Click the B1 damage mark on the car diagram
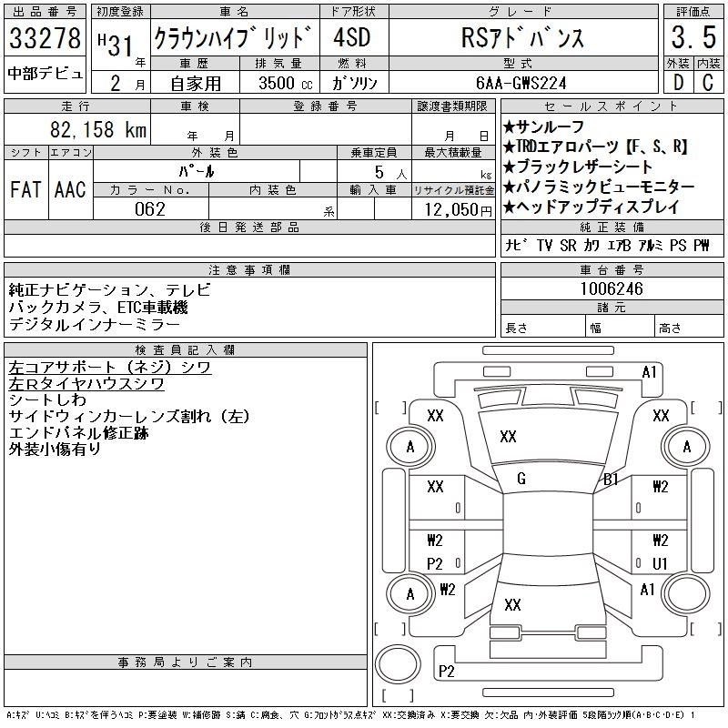The width and height of the screenshot is (728, 728). click(x=611, y=479)
